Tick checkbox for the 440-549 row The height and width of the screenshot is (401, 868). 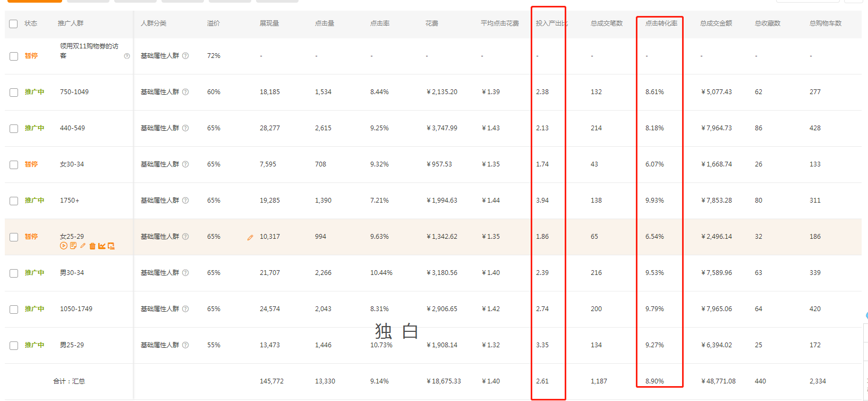point(14,129)
